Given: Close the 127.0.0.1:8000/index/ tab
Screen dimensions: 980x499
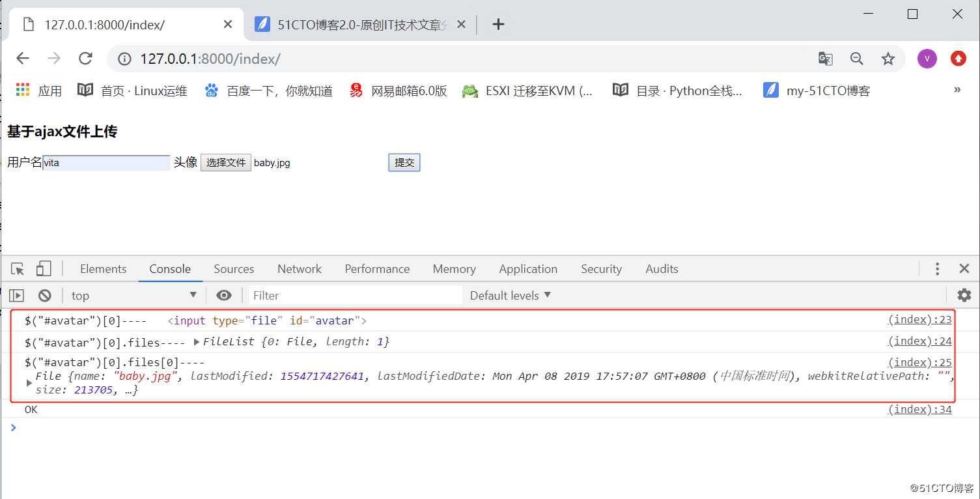Looking at the screenshot, I should [x=228, y=24].
